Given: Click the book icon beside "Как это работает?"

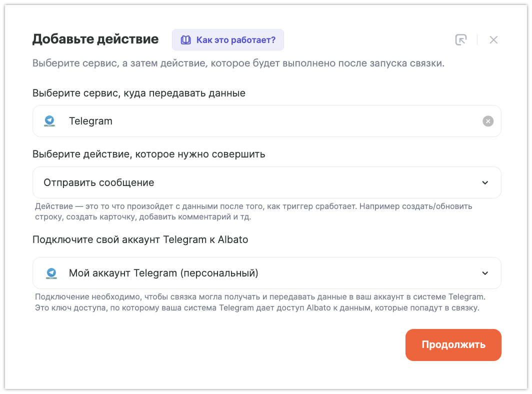Looking at the screenshot, I should tap(185, 40).
